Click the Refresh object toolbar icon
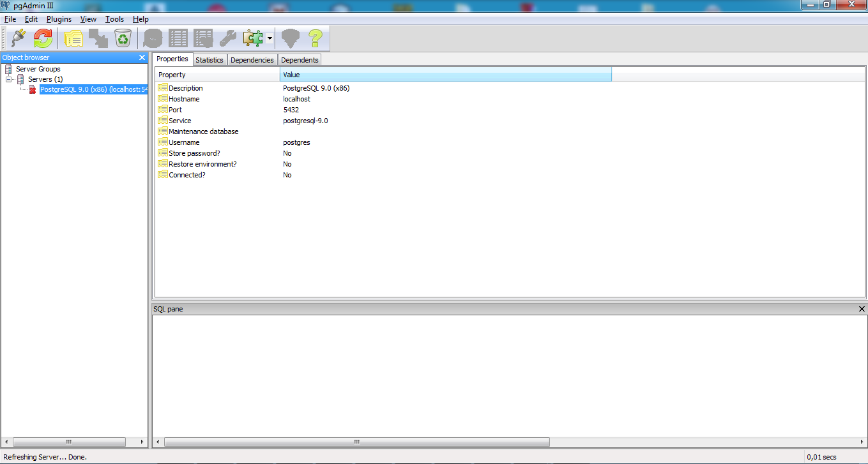The width and height of the screenshot is (868, 464). [x=43, y=38]
